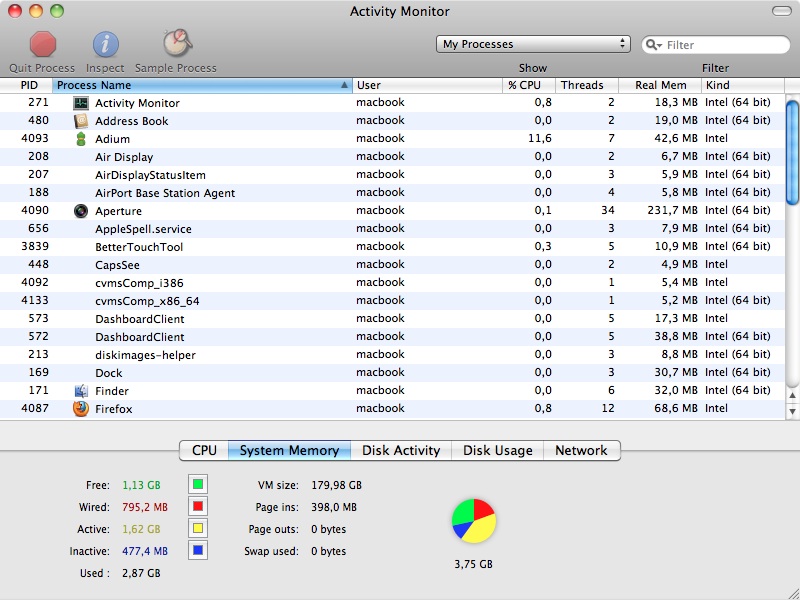800x600 pixels.
Task: Click the Quit Process stop-sign icon
Action: [x=42, y=44]
